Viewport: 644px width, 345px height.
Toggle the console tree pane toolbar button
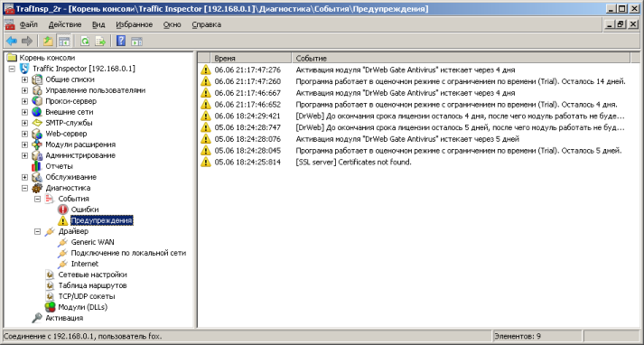63,41
